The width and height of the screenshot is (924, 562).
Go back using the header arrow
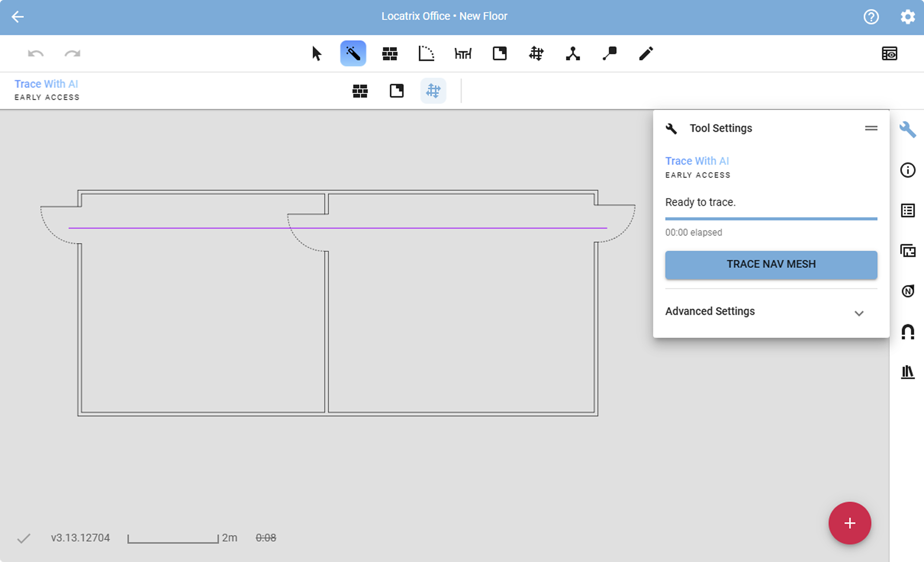[x=17, y=16]
